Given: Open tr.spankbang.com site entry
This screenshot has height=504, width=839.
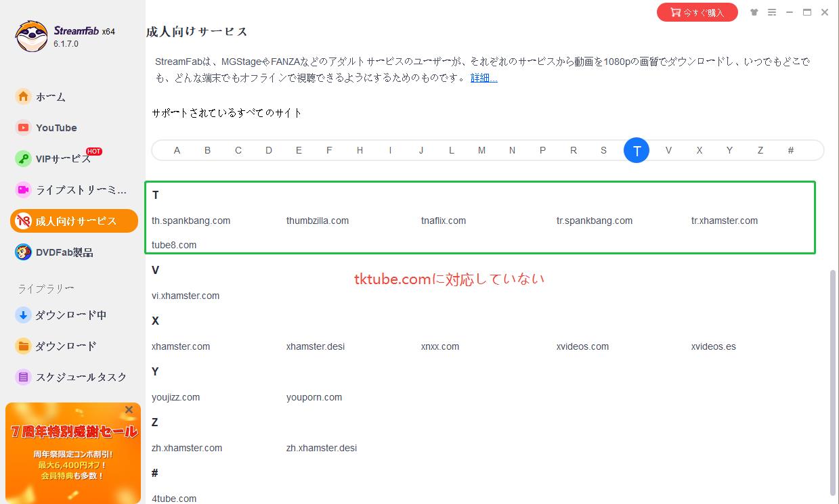Looking at the screenshot, I should [x=595, y=221].
